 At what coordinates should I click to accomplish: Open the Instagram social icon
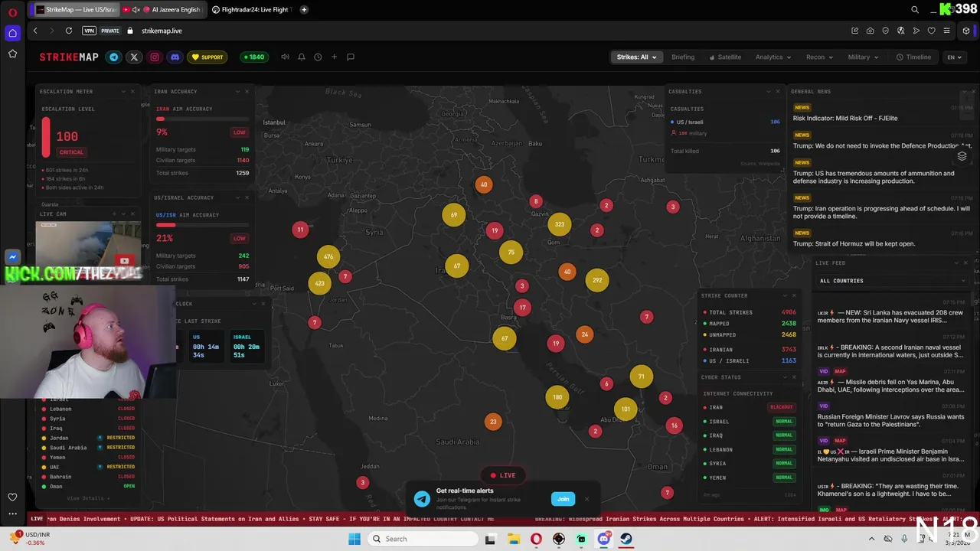pyautogui.click(x=155, y=57)
